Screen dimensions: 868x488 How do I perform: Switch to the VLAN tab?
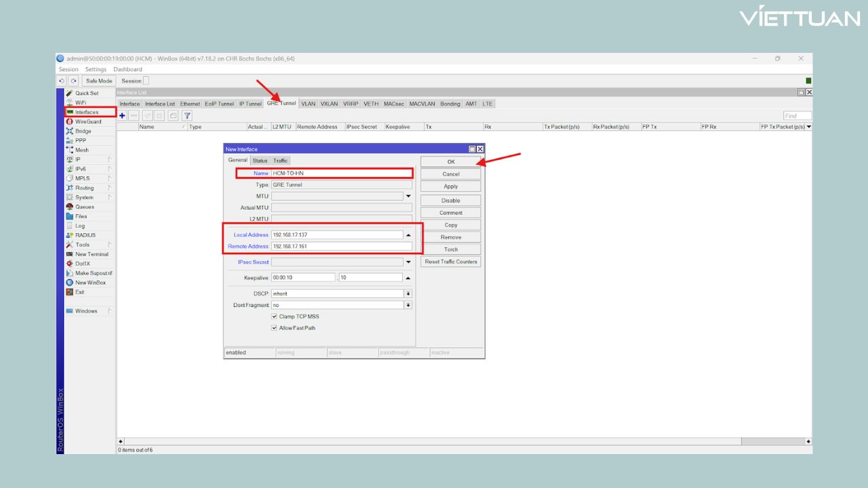[x=309, y=104]
